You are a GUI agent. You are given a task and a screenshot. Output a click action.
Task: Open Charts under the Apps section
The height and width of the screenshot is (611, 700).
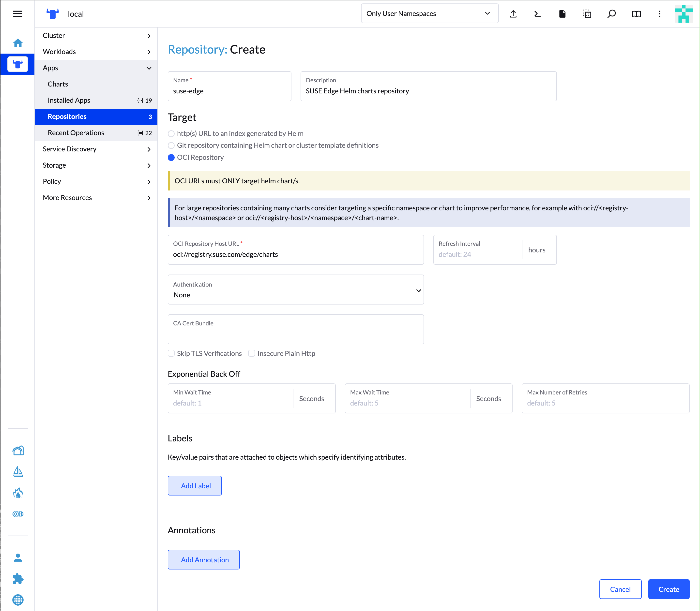(58, 84)
